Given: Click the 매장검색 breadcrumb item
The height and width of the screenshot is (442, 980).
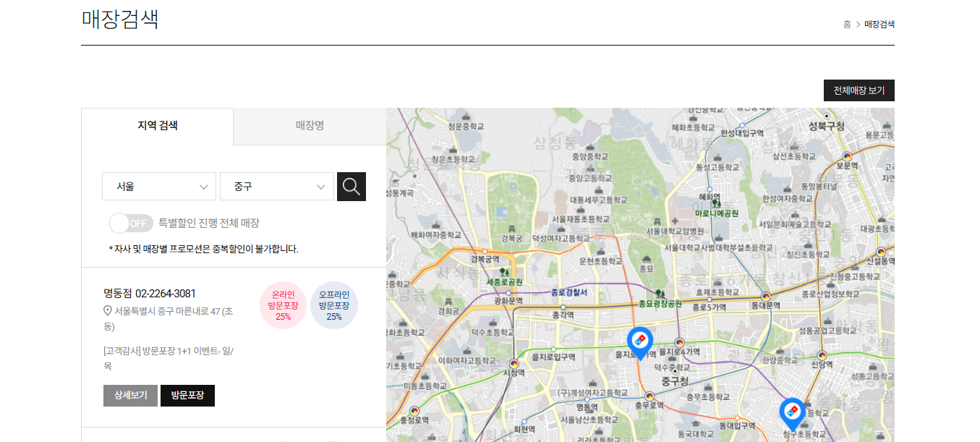Looking at the screenshot, I should click(x=879, y=25).
